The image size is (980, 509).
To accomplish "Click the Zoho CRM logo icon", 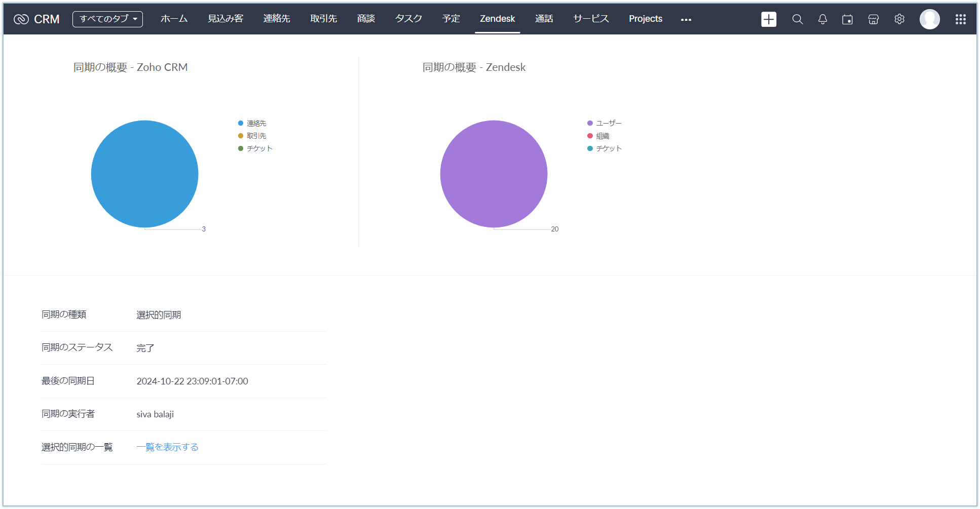I will (x=21, y=19).
